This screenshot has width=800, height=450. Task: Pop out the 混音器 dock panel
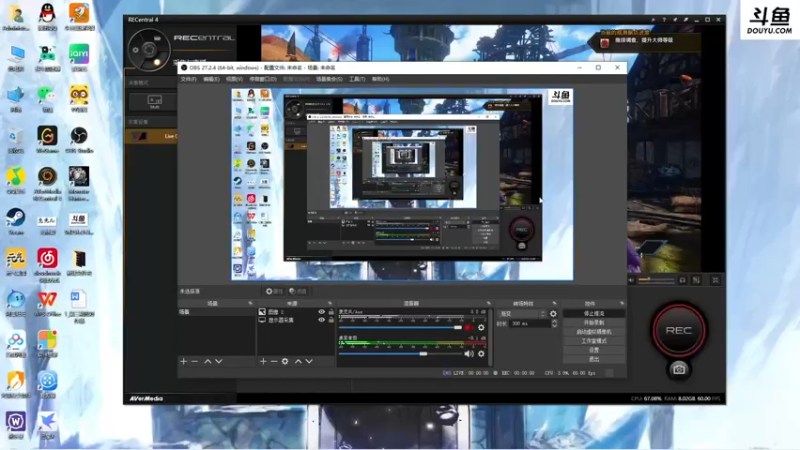[488, 303]
